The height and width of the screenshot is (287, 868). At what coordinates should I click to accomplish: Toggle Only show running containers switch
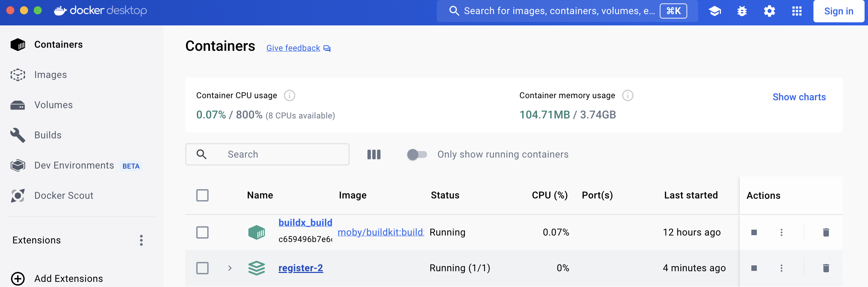417,154
